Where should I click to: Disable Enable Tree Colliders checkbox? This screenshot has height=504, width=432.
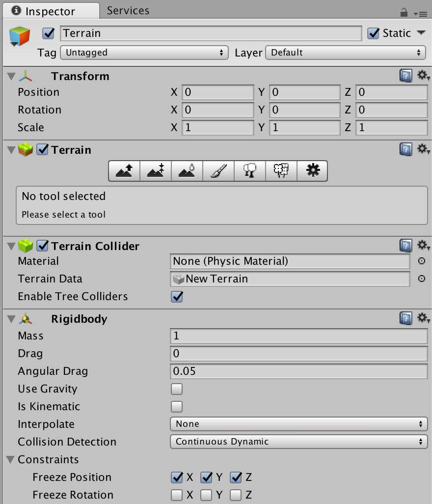click(177, 297)
